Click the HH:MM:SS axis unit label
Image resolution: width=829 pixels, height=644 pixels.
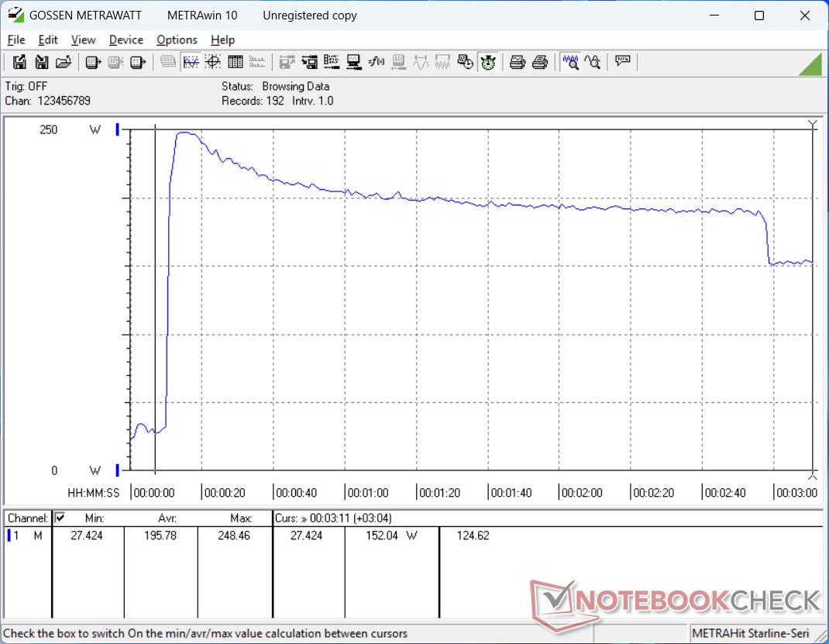pos(94,493)
